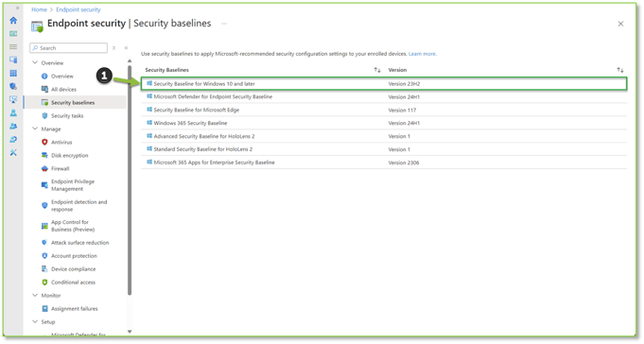Collapse the Monitor section chevron
This screenshot has height=344, width=644.
(35, 295)
